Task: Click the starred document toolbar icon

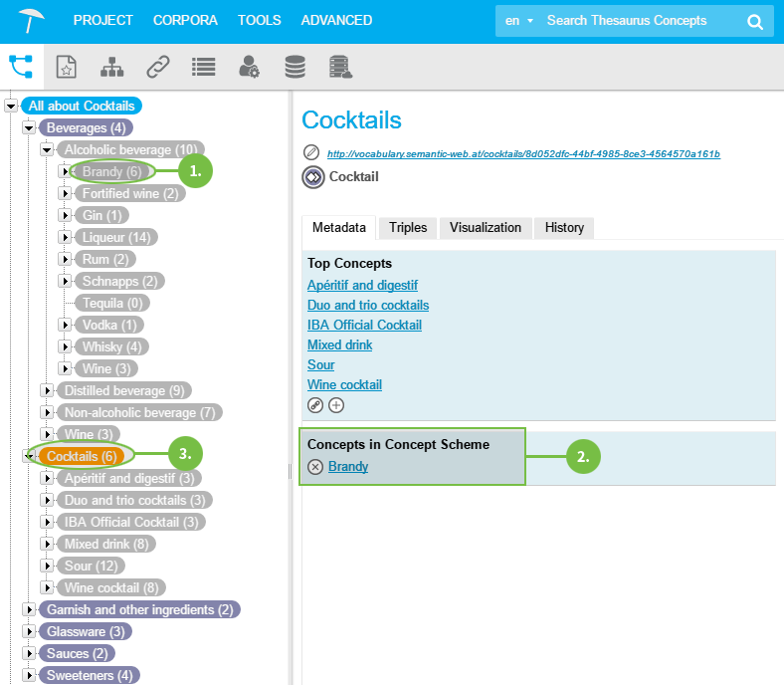Action: (66, 67)
